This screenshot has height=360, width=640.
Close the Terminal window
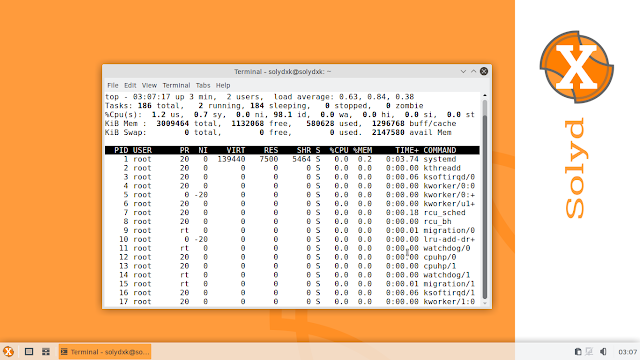tap(484, 71)
